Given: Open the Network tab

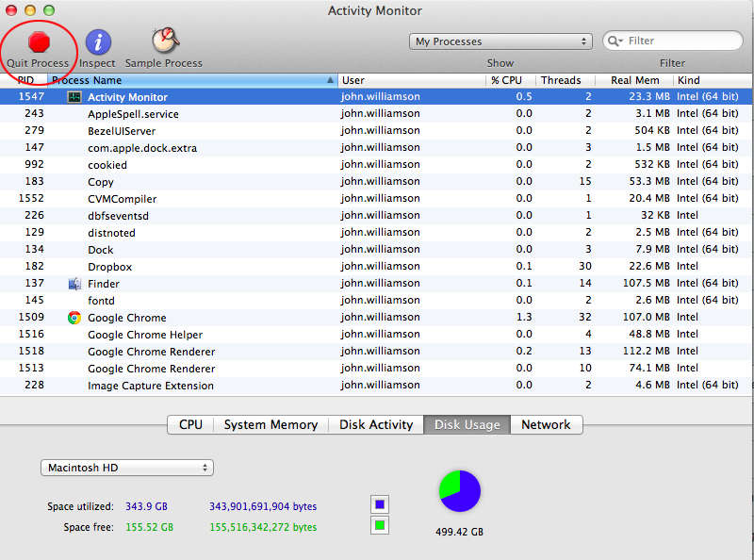Looking at the screenshot, I should tap(547, 424).
